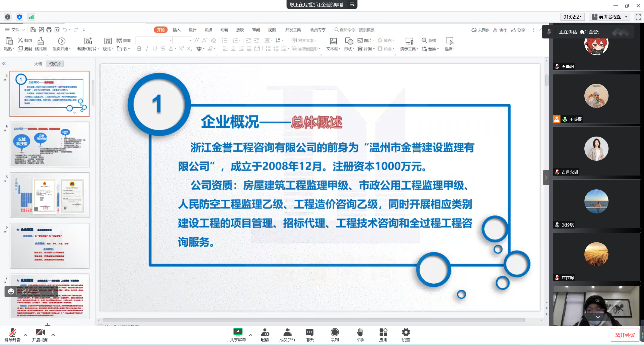
Task: Click the 协作 collaborate button
Action: pyautogui.click(x=500, y=30)
